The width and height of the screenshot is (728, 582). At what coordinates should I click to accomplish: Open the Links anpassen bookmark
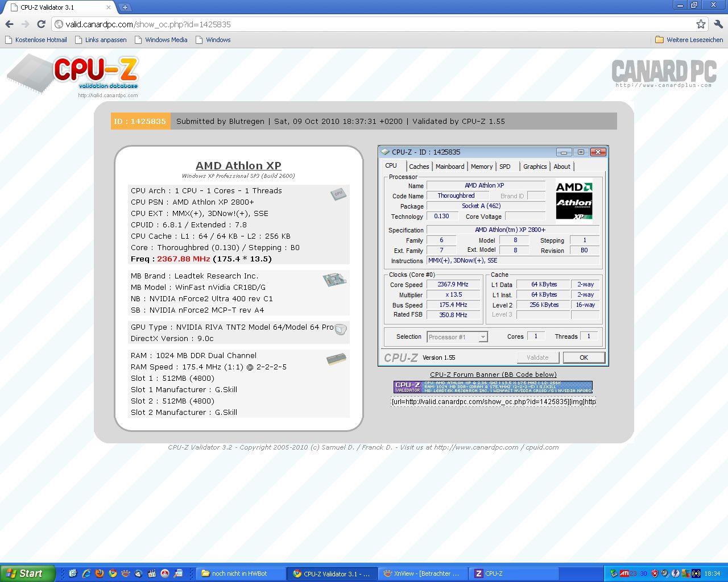click(101, 40)
